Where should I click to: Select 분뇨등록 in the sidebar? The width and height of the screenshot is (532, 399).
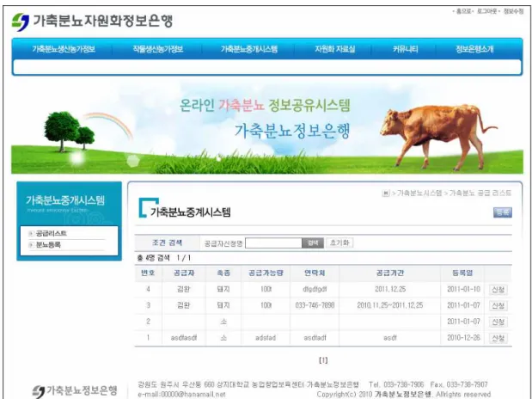48,245
